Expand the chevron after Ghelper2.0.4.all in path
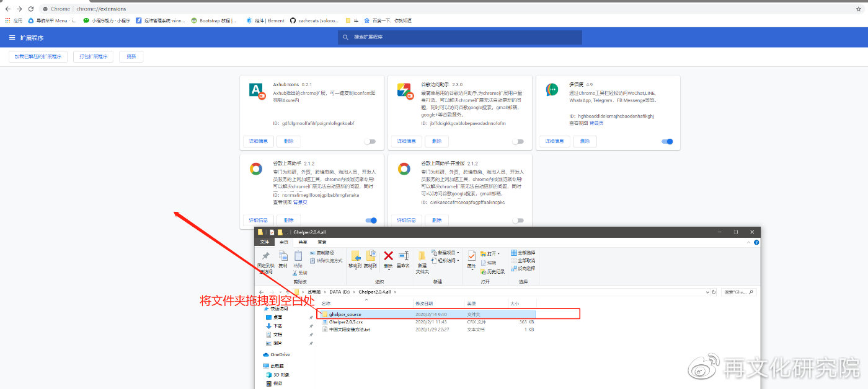868x389 pixels. (x=394, y=292)
